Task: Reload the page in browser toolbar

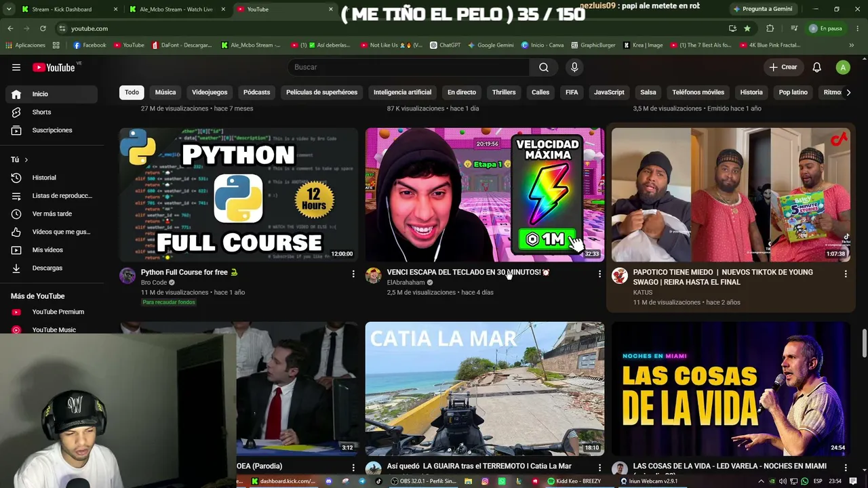Action: coord(43,28)
